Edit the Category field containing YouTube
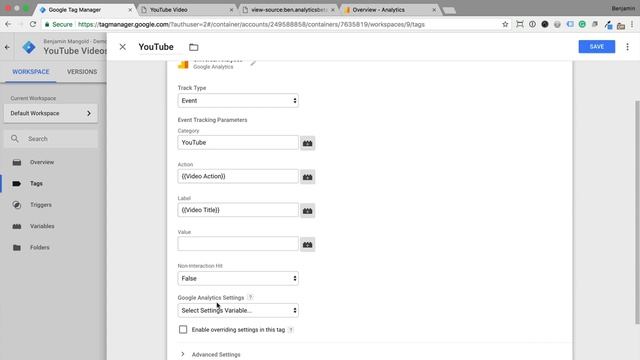The image size is (640, 360). [238, 142]
